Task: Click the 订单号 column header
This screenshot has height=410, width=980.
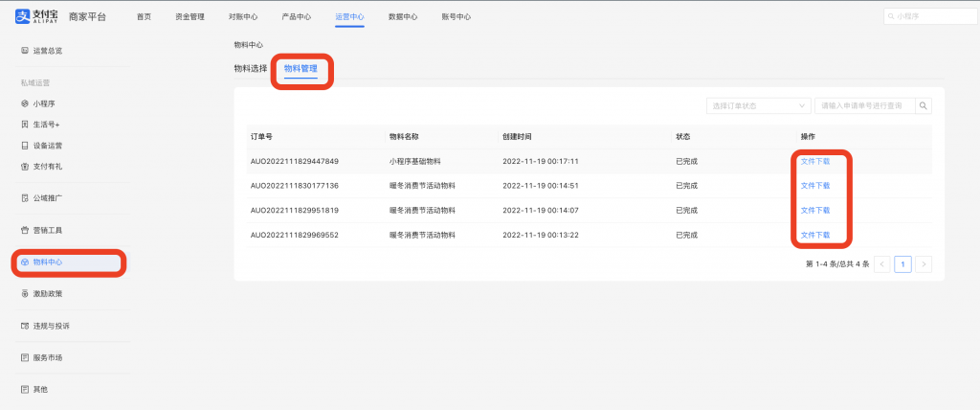Action: point(261,136)
